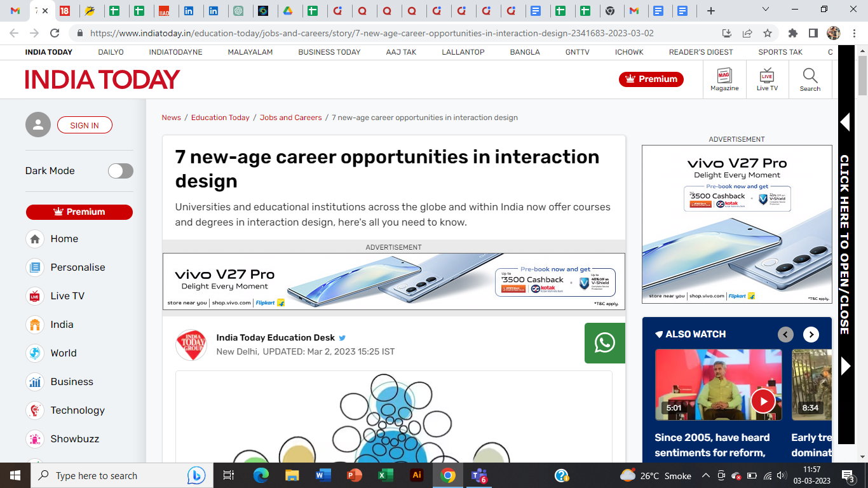Click the Sign In button

85,125
